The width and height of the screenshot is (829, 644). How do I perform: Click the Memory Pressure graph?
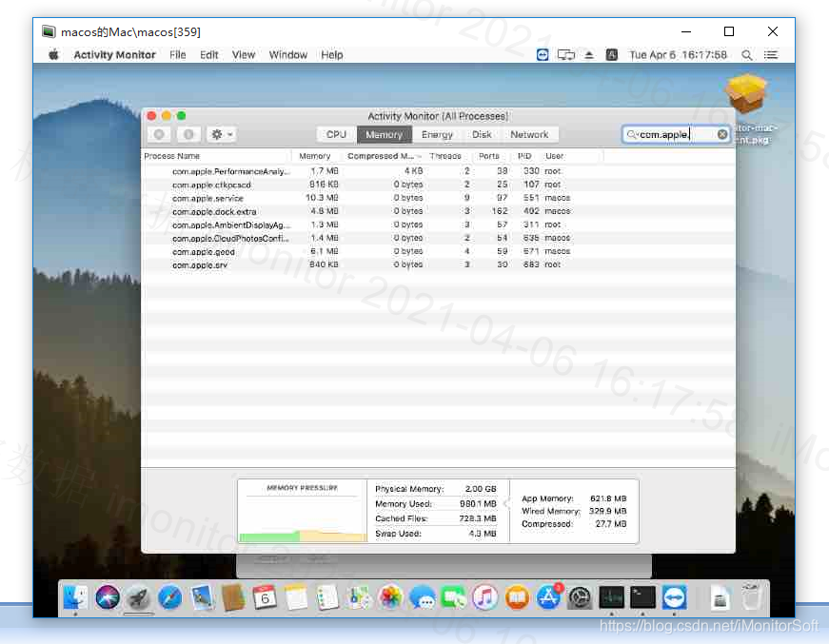click(x=303, y=511)
